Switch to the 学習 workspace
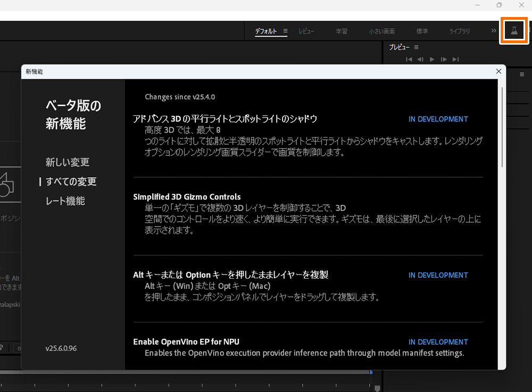This screenshot has width=532, height=392. [342, 31]
